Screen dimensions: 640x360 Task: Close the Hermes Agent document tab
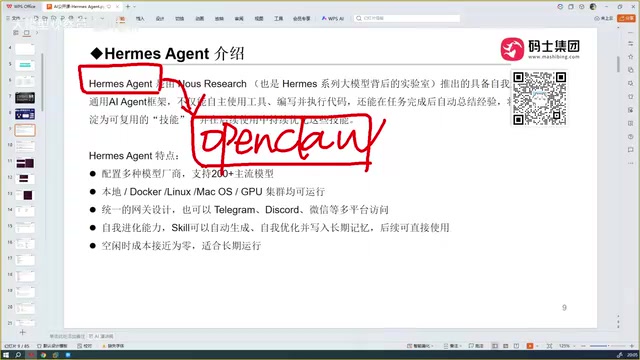coord(118,7)
